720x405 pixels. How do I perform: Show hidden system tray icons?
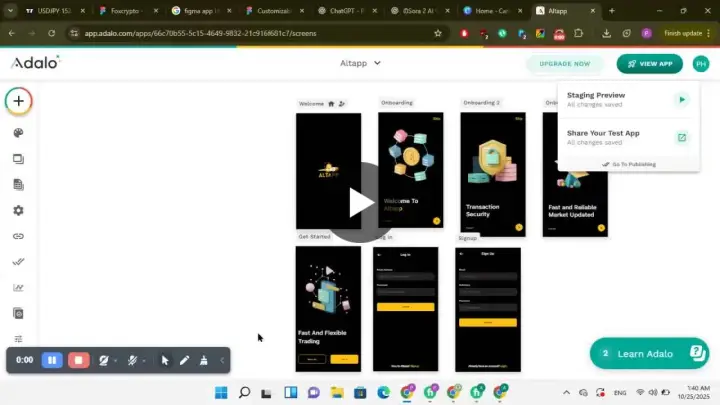pos(566,393)
